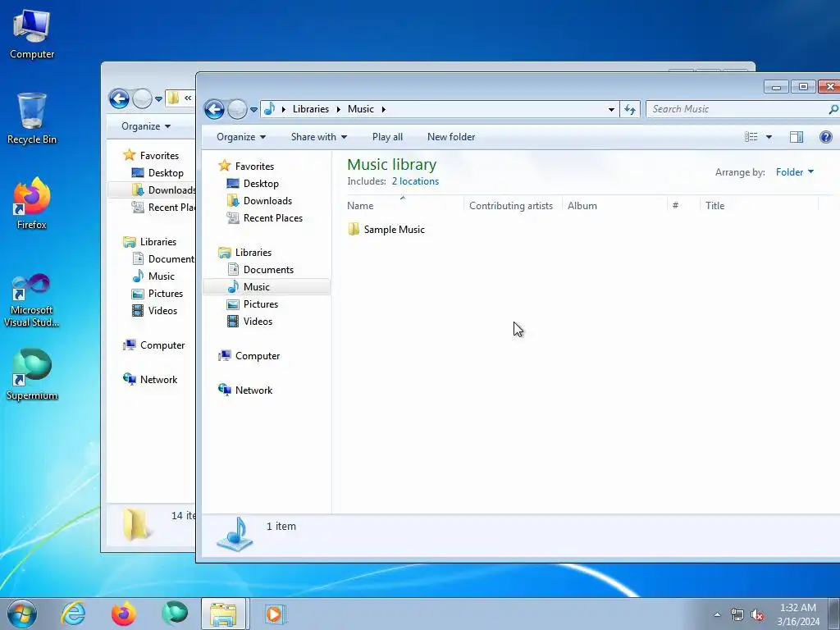Select the Firefox desktop shortcut
This screenshot has width=840, height=630.
[32, 203]
